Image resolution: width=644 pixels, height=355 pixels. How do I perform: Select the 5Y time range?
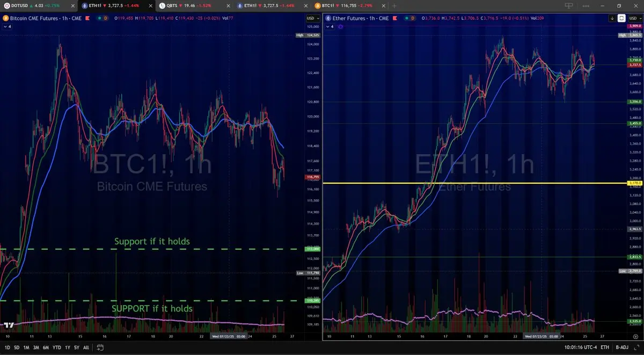(x=77, y=347)
